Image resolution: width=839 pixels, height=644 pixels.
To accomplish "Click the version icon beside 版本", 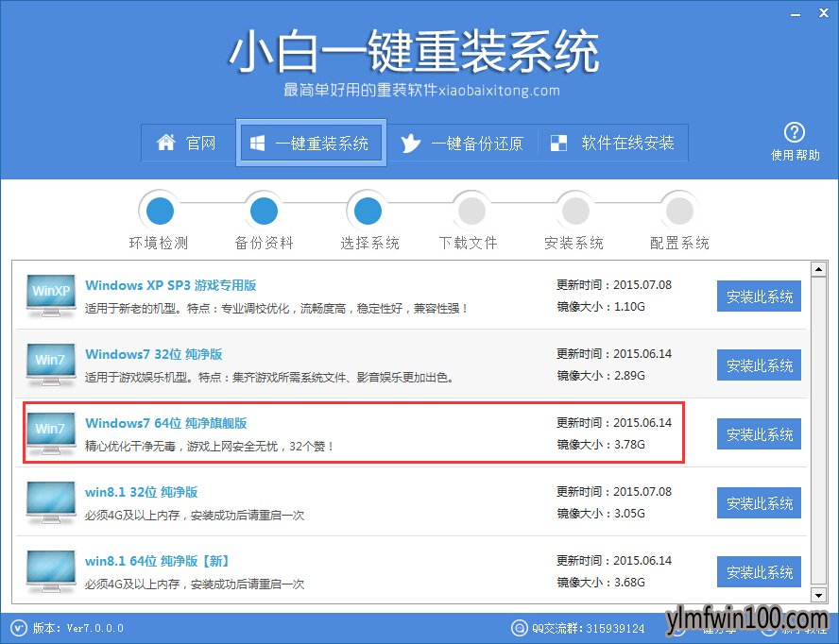I will (18, 627).
